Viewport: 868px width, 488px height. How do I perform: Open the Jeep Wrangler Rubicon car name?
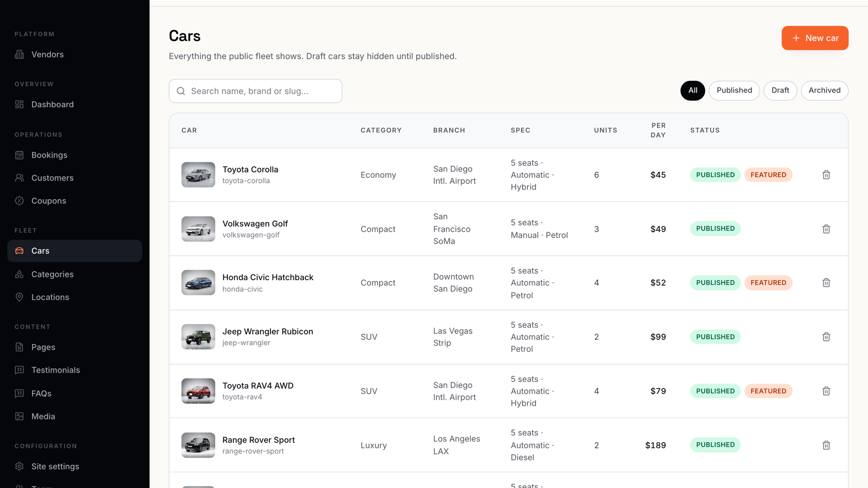pyautogui.click(x=268, y=332)
